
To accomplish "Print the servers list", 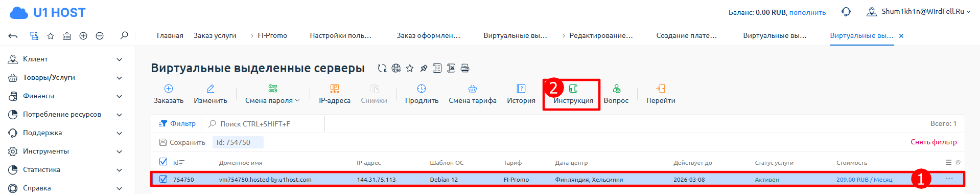I will [x=465, y=68].
